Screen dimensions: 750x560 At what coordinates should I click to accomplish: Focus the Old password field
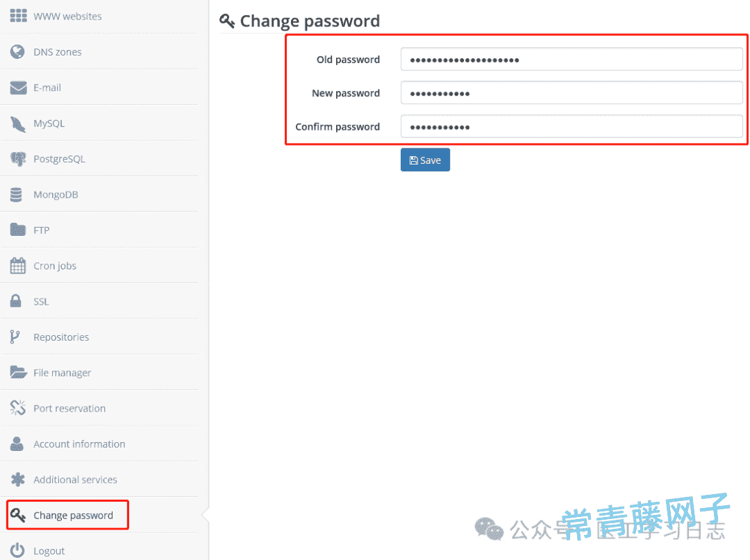click(x=571, y=59)
